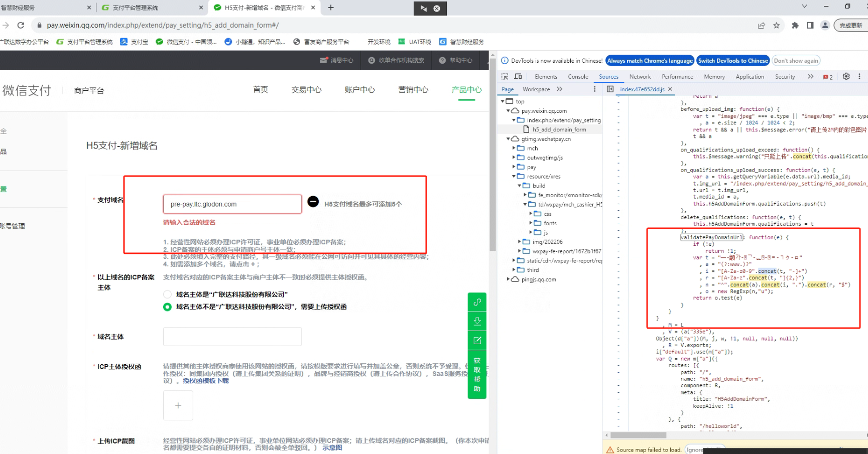Open the DevTools customize kebab menu
This screenshot has height=454, width=868.
[x=859, y=76]
